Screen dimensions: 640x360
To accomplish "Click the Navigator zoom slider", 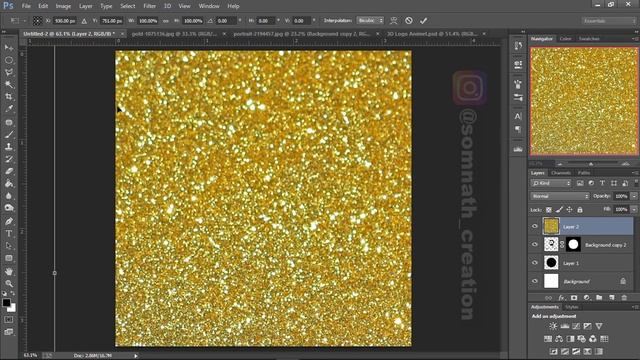I will point(591,164).
